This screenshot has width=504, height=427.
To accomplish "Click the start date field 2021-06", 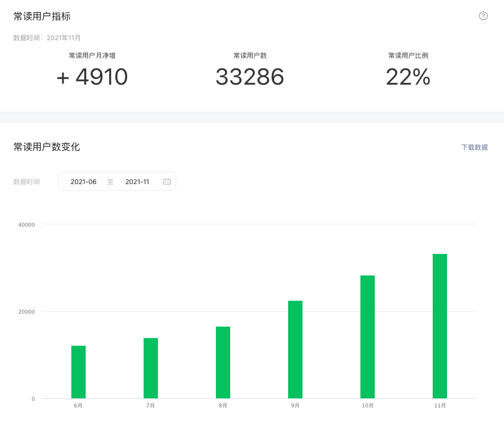I will [x=83, y=182].
